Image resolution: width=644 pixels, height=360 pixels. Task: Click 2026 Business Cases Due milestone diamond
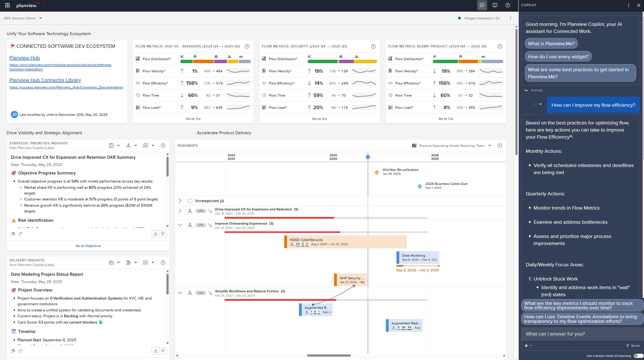point(420,186)
